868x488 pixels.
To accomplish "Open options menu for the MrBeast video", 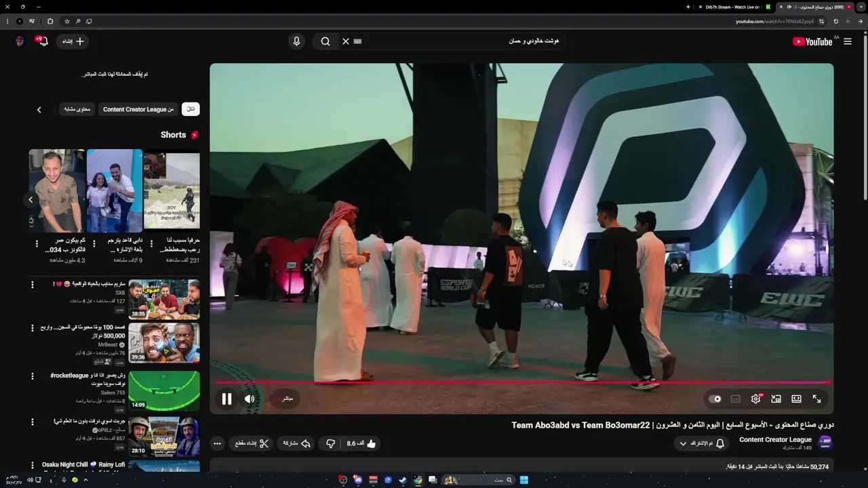I will click(32, 328).
